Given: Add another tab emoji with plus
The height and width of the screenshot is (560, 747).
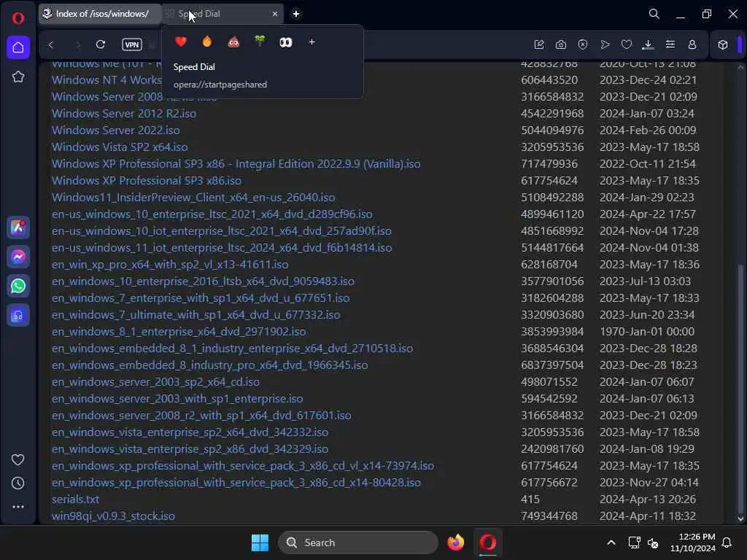Looking at the screenshot, I should click(312, 42).
